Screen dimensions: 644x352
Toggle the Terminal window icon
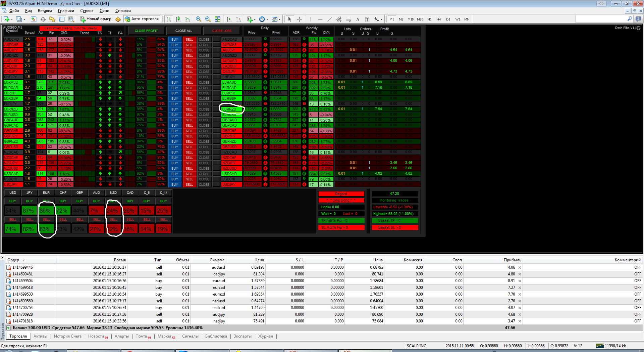[x=61, y=19]
